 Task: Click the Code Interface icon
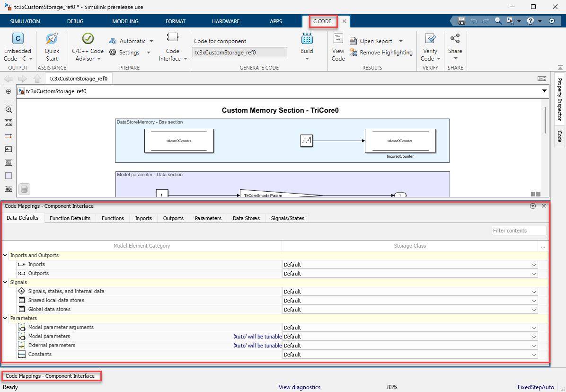click(x=172, y=38)
